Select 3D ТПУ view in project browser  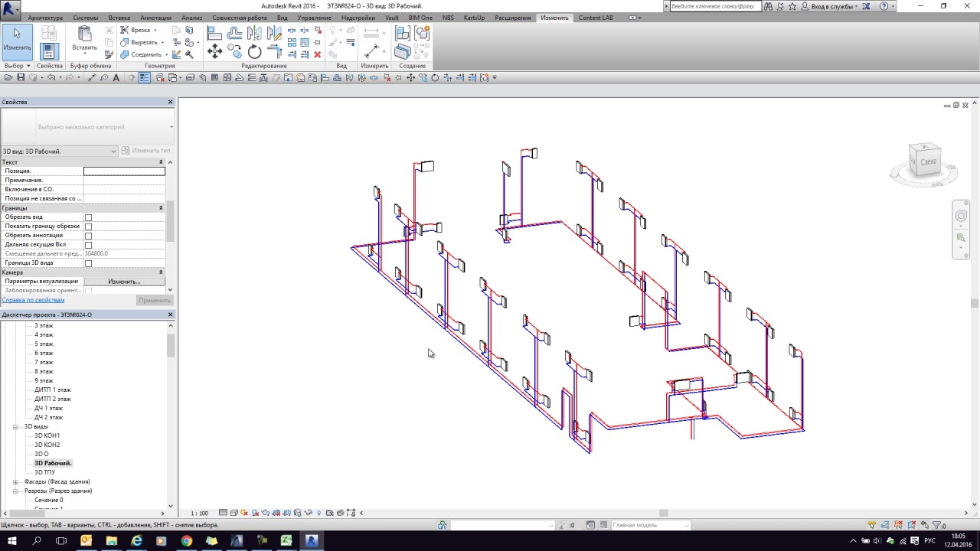[x=44, y=472]
